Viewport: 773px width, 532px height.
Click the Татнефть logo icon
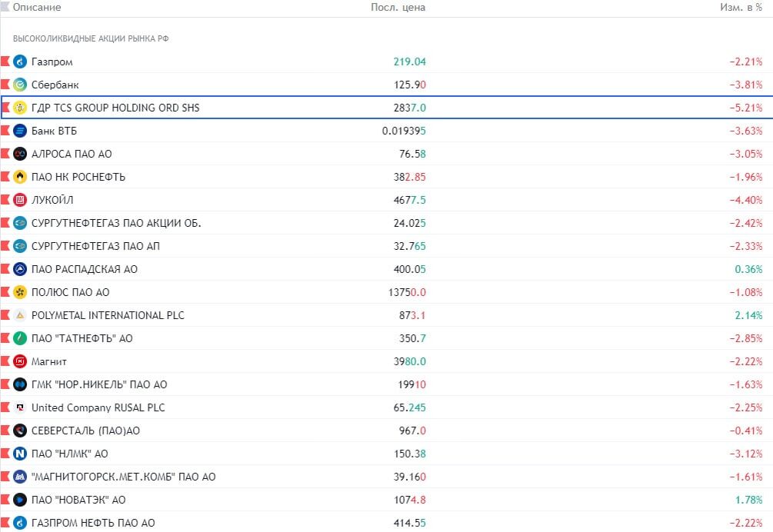[x=20, y=338]
